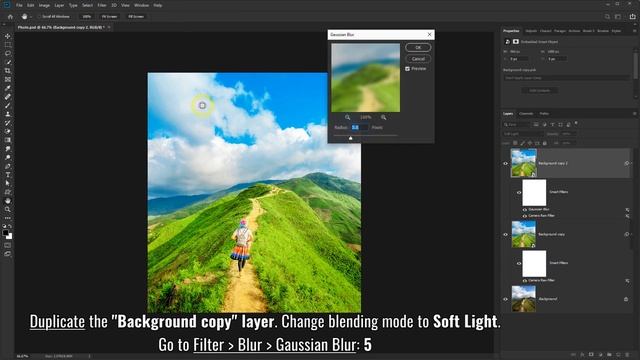Click the lock icon on Background layer
Viewport: 640px width, 360px height.
click(x=626, y=299)
